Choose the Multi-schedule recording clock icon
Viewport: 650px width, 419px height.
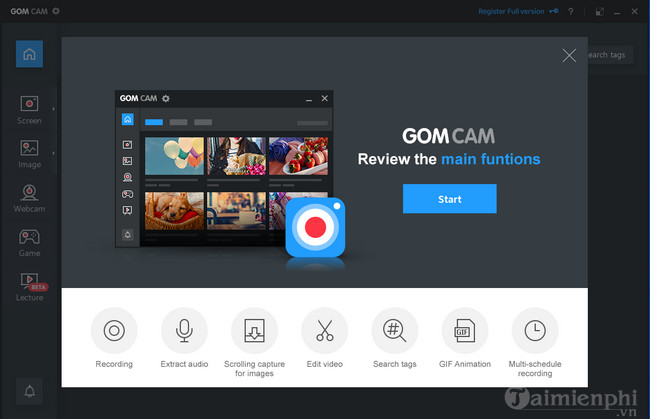[535, 330]
